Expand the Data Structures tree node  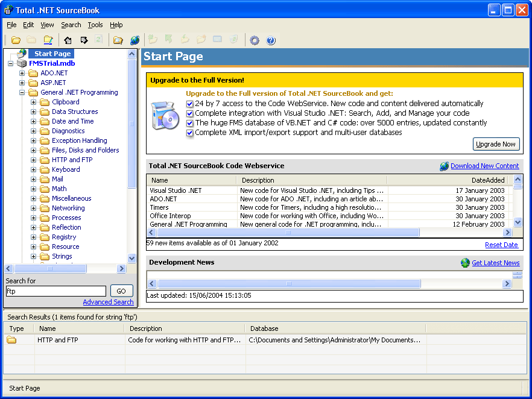tap(33, 112)
